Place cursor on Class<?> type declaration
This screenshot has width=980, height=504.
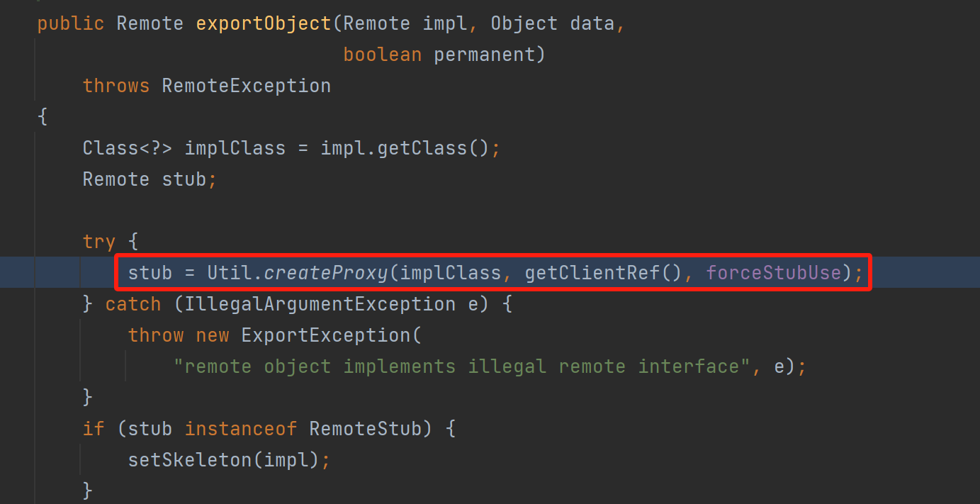pyautogui.click(x=127, y=148)
